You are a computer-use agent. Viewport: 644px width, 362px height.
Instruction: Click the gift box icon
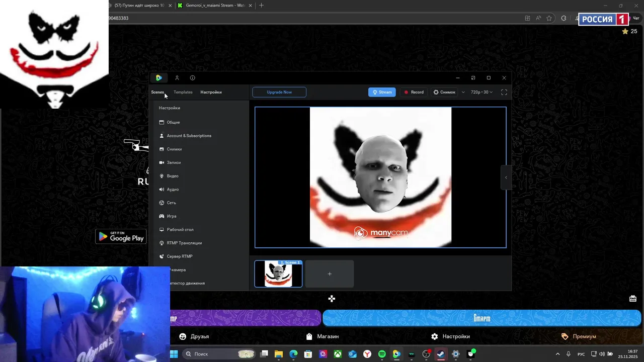coord(633,299)
